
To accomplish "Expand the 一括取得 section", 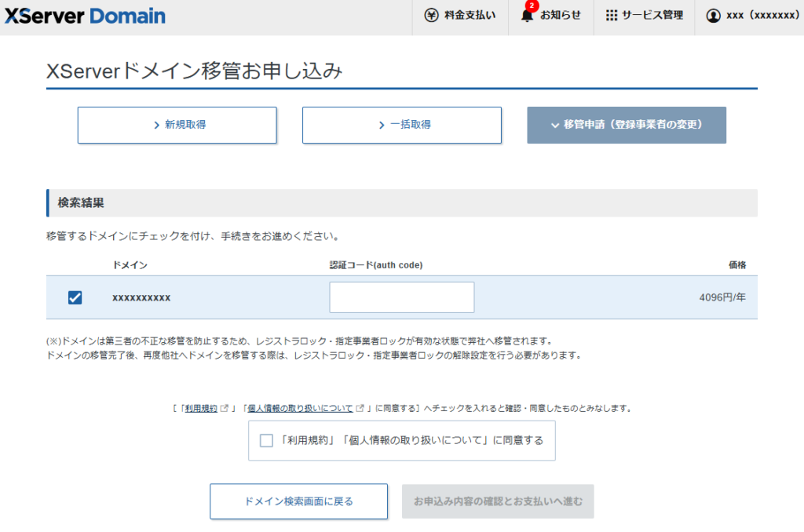I will 401,125.
